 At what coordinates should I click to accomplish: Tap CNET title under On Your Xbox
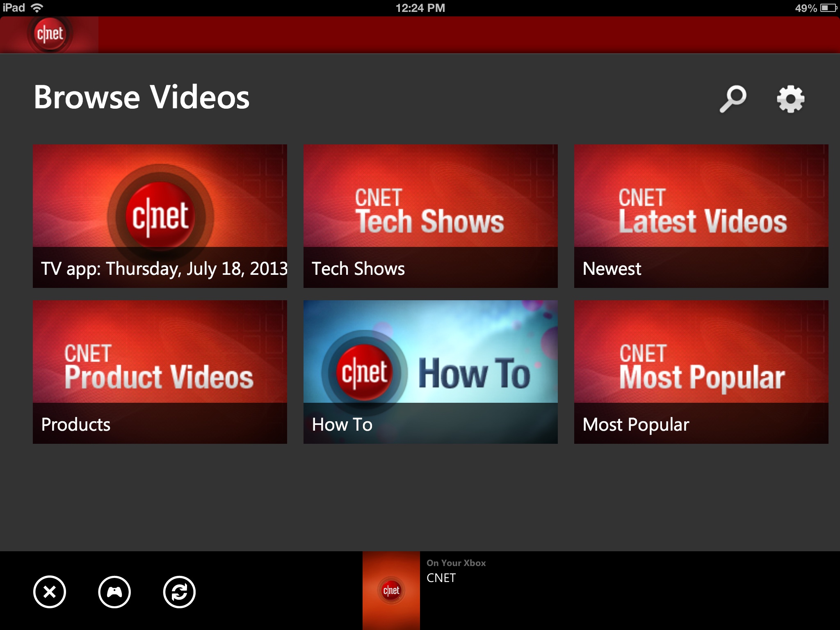click(x=441, y=578)
